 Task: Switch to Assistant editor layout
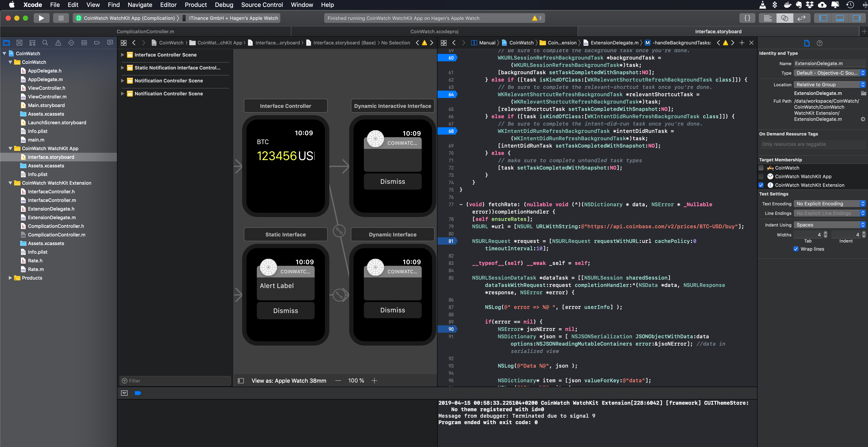tap(784, 18)
